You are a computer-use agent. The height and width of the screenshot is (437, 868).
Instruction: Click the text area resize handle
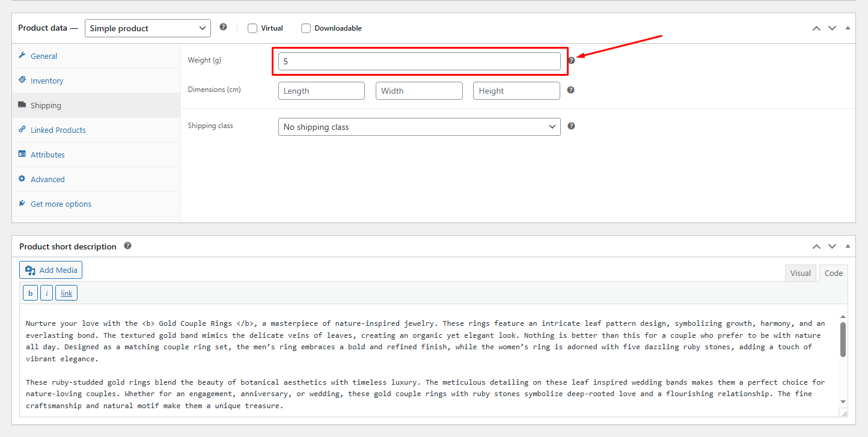pos(844,413)
